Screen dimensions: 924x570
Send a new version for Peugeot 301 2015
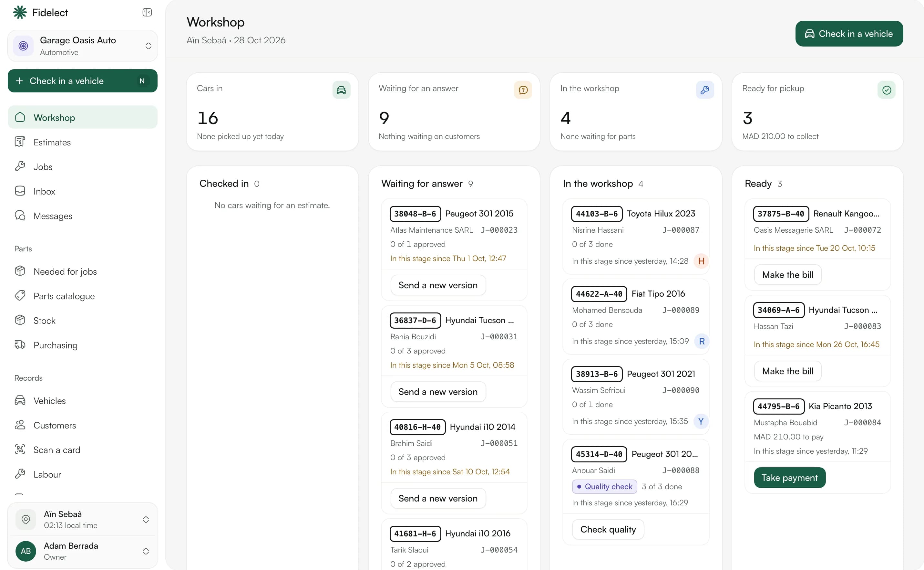click(438, 285)
